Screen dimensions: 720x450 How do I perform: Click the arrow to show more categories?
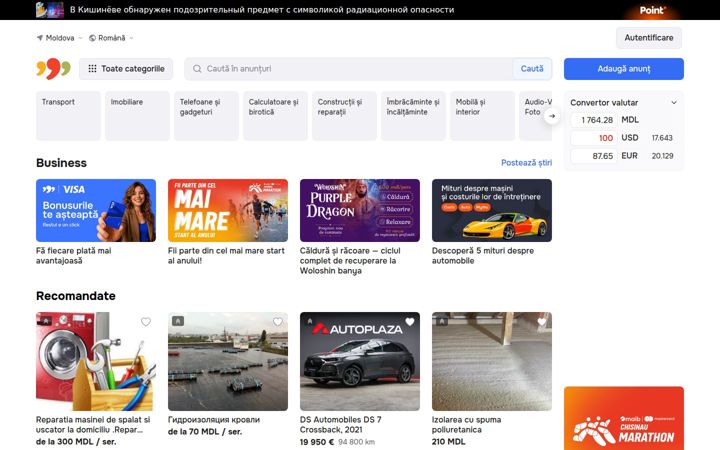coord(552,116)
